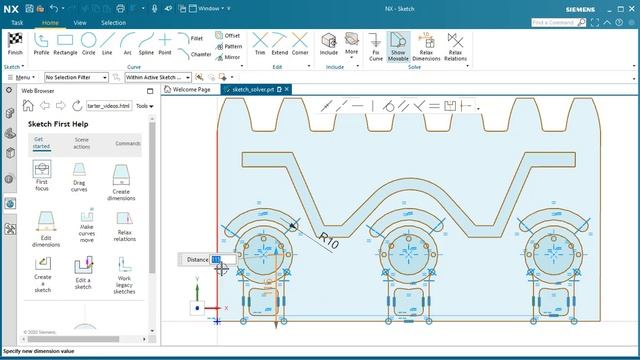Viewport: 640px width, 360px height.
Task: Select the Get started help tab
Action: (41, 143)
